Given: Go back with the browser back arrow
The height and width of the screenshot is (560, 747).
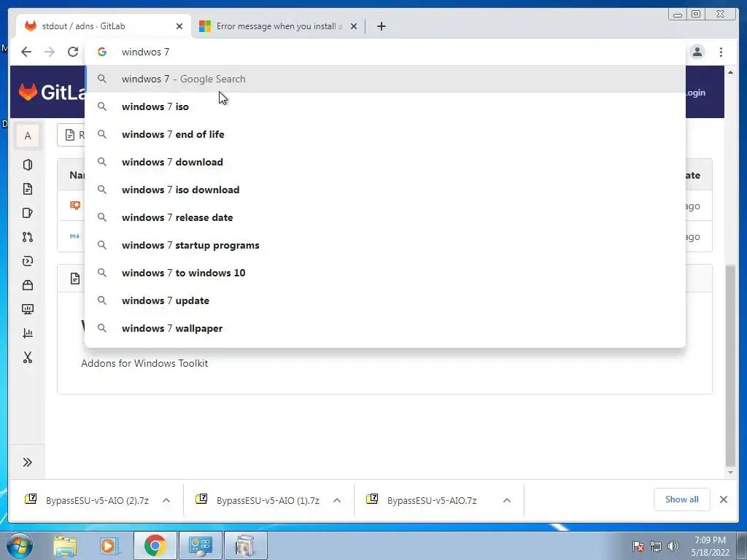Looking at the screenshot, I should [x=26, y=52].
